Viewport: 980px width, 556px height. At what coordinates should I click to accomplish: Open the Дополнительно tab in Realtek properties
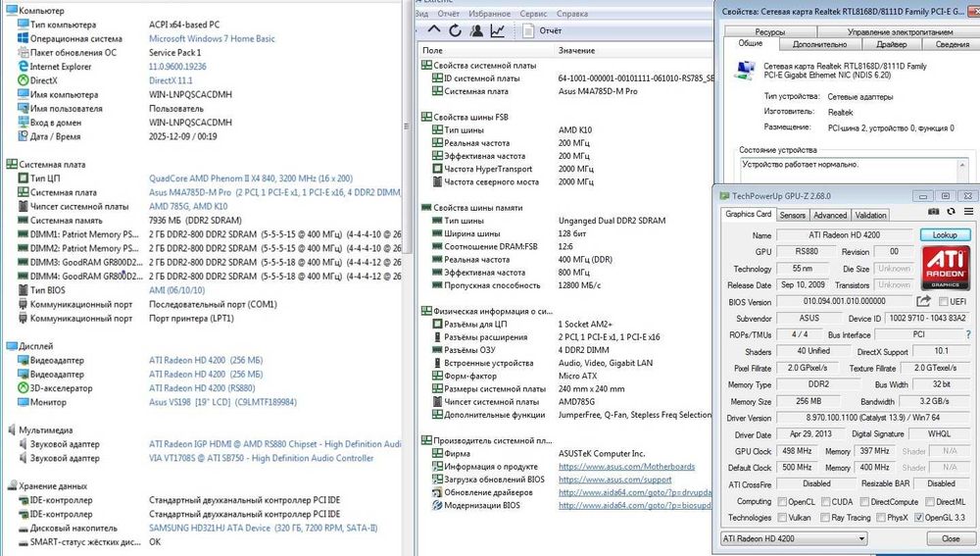click(819, 44)
